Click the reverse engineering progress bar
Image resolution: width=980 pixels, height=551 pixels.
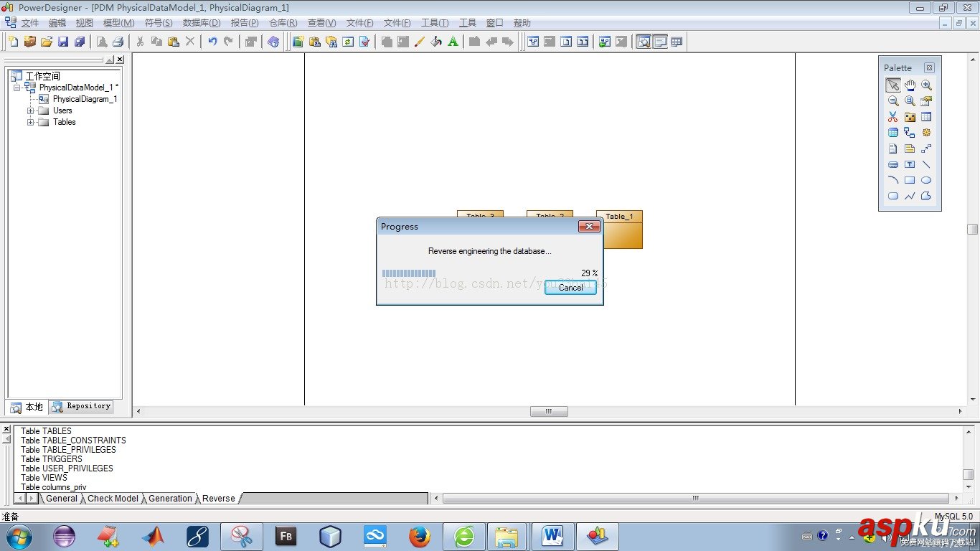(x=409, y=273)
